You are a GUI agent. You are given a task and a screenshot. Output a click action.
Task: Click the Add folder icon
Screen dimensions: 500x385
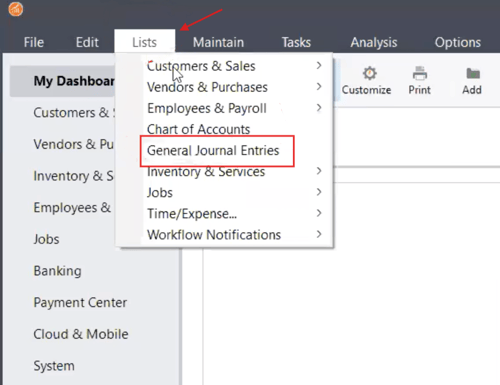point(473,73)
